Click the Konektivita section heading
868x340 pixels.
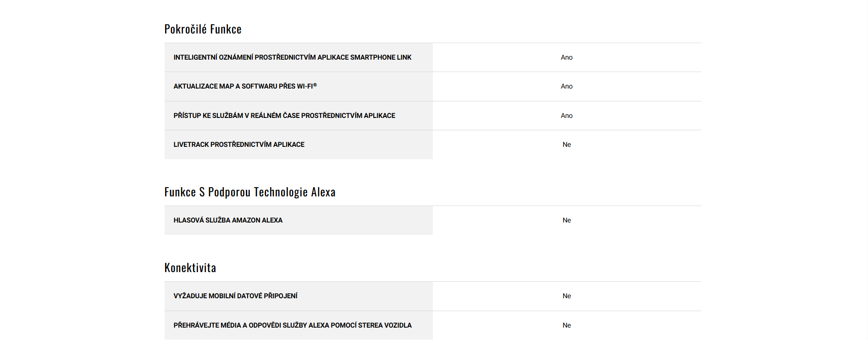click(x=190, y=268)
